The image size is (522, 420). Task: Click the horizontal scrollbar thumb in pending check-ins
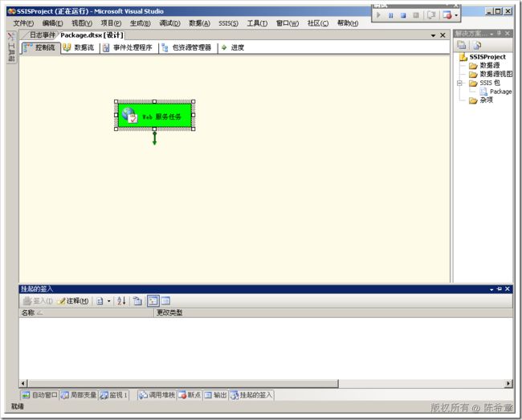click(183, 383)
